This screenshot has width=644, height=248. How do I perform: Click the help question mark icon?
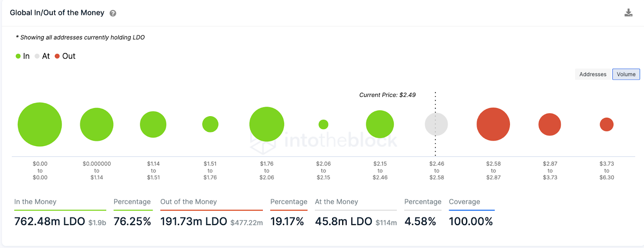click(113, 13)
